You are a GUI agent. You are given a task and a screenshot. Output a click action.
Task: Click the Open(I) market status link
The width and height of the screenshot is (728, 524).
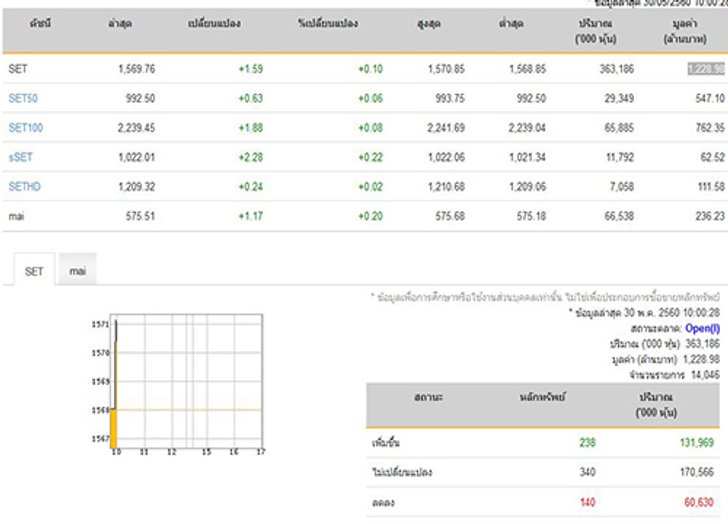[702, 329]
